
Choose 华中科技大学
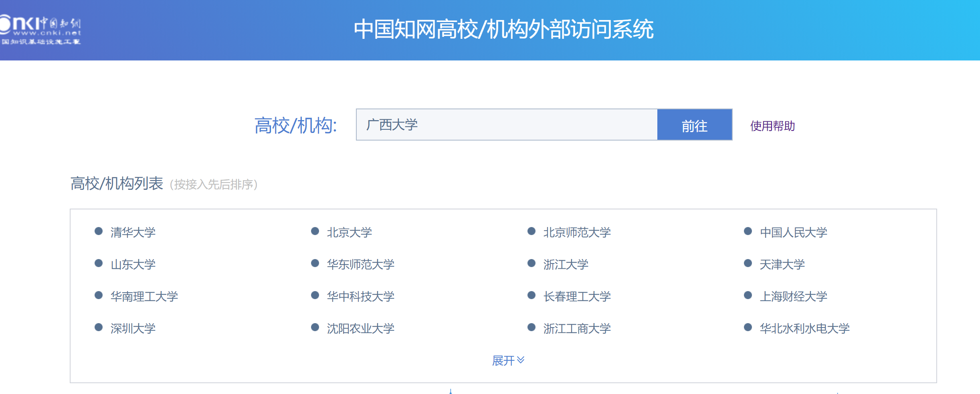tap(361, 296)
